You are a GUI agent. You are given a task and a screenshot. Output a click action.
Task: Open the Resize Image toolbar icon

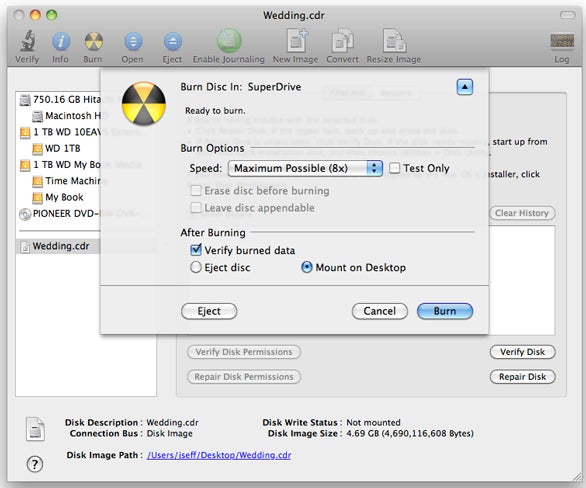pos(394,40)
